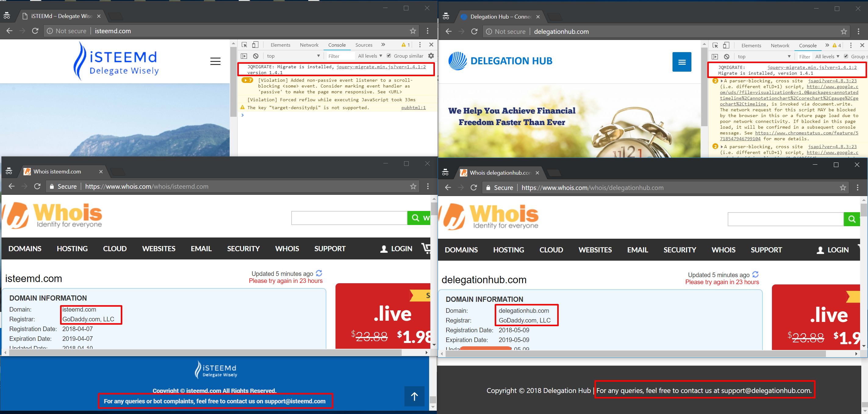This screenshot has height=414, width=868.
Task: Show console sidebar in isteemd DevTools
Action: [x=244, y=56]
